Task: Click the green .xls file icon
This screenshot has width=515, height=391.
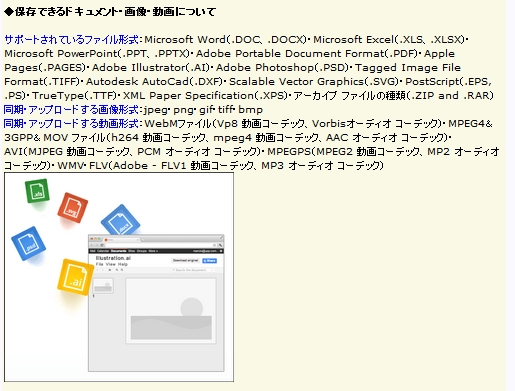Action: 37,191
